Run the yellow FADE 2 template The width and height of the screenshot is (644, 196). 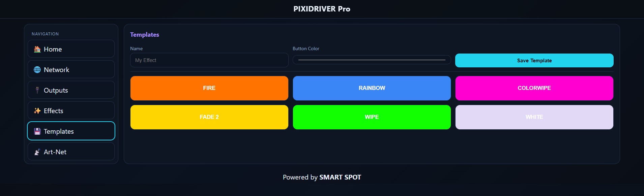[209, 117]
